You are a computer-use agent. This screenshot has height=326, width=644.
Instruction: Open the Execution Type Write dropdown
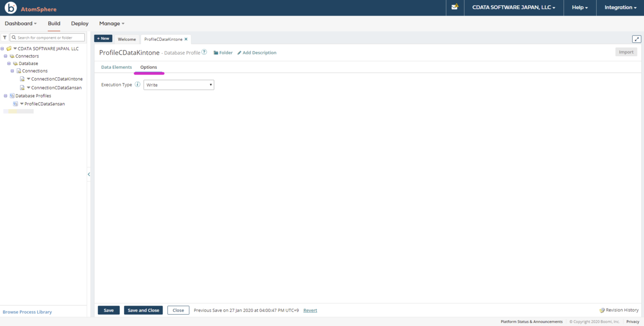click(x=179, y=85)
